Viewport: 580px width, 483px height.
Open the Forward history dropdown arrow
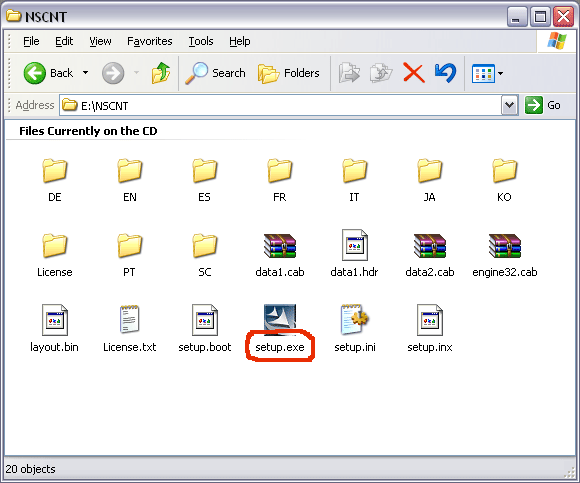point(136,73)
